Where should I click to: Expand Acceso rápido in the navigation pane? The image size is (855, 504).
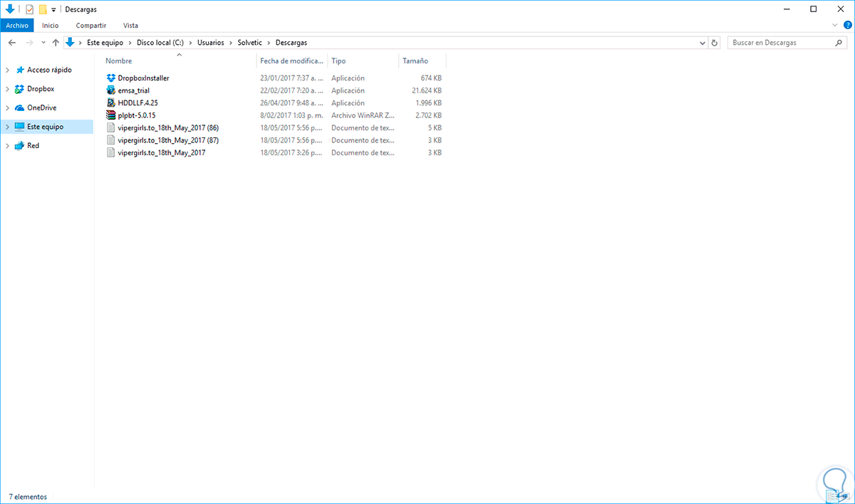tap(7, 70)
